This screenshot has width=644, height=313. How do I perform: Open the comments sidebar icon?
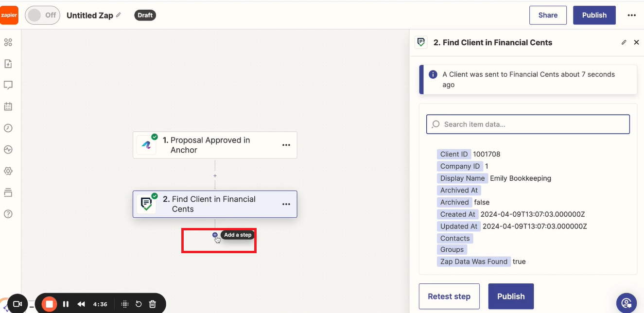pos(8,85)
